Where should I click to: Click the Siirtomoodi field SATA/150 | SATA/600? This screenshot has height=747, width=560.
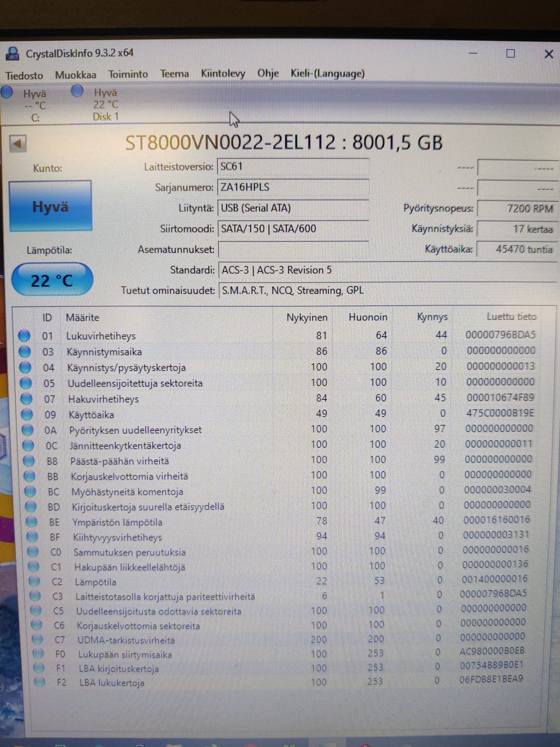(x=293, y=229)
